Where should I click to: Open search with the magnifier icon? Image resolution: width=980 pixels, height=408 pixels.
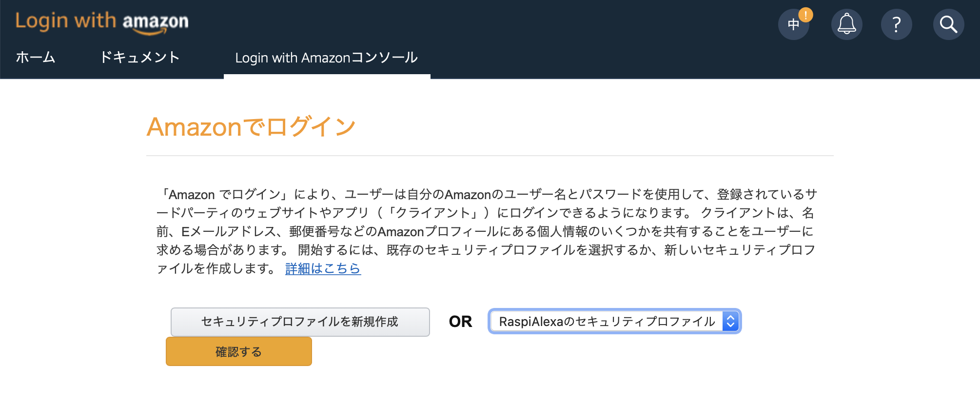pos(948,24)
